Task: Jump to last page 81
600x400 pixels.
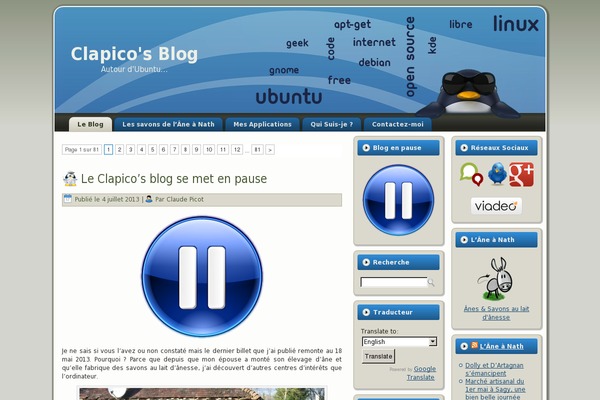Action: tap(258, 150)
